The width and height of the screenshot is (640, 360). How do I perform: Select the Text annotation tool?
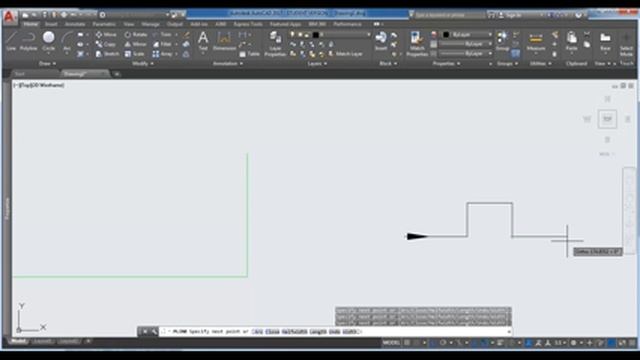[203, 41]
